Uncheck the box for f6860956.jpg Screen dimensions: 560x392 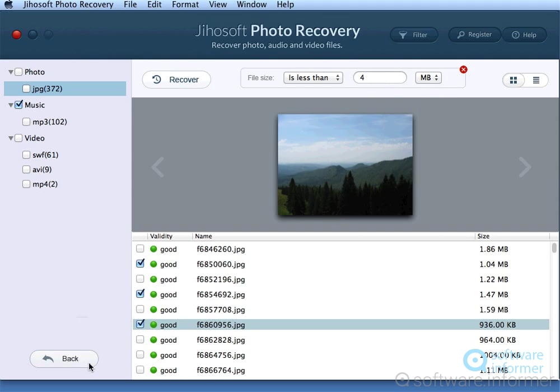click(141, 324)
